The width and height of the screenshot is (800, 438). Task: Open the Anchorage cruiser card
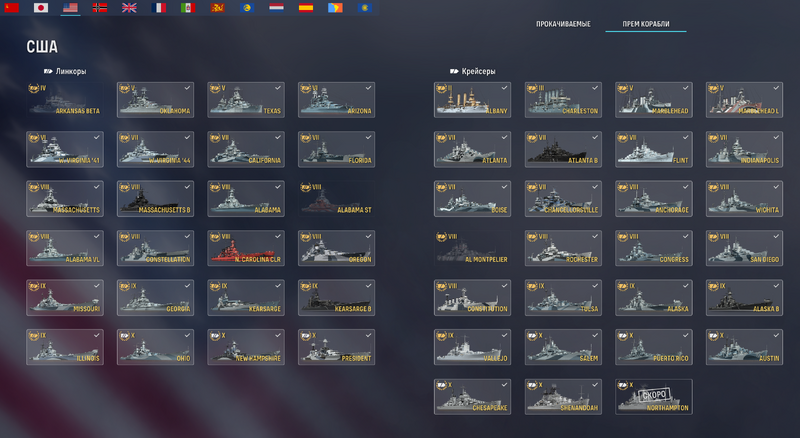(654, 199)
